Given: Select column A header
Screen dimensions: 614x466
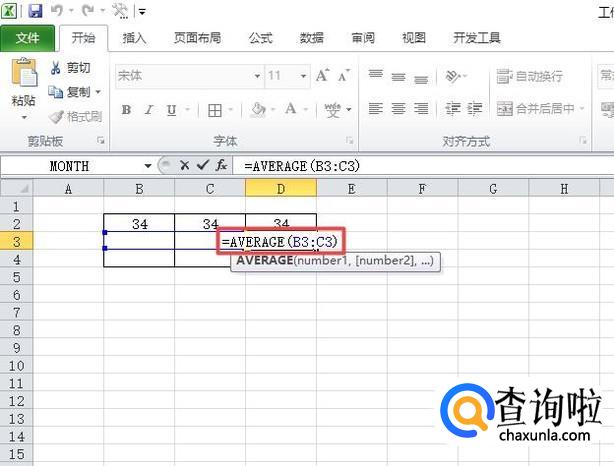Looking at the screenshot, I should pos(69,189).
